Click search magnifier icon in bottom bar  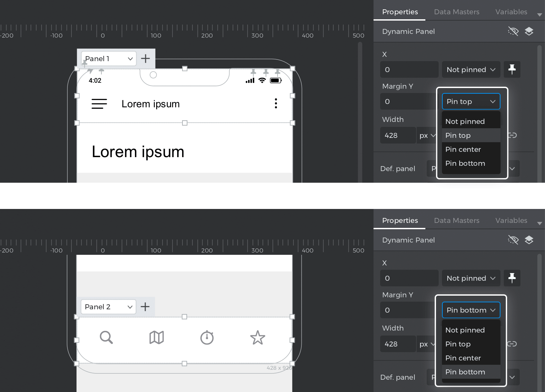coord(106,337)
